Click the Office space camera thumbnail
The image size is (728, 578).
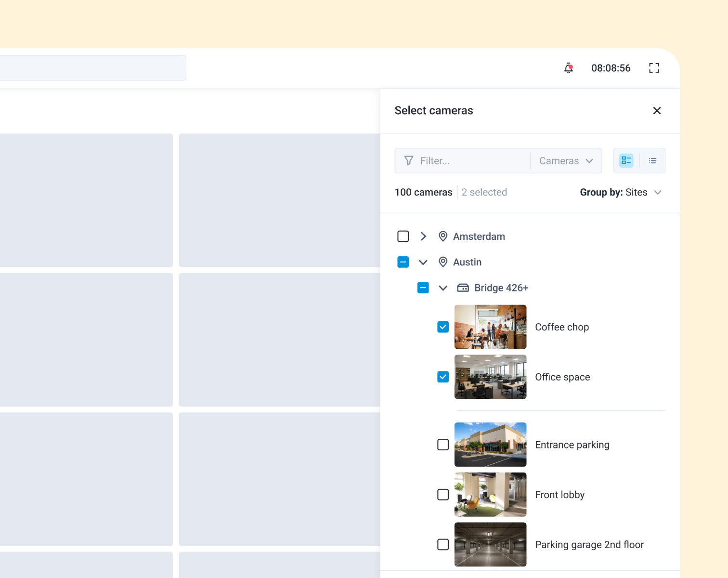coord(490,377)
